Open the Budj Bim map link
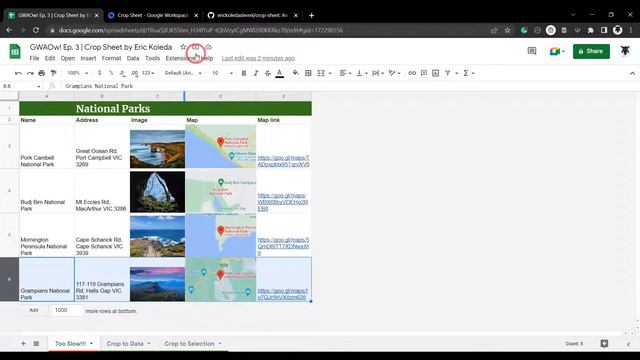 coord(282,202)
